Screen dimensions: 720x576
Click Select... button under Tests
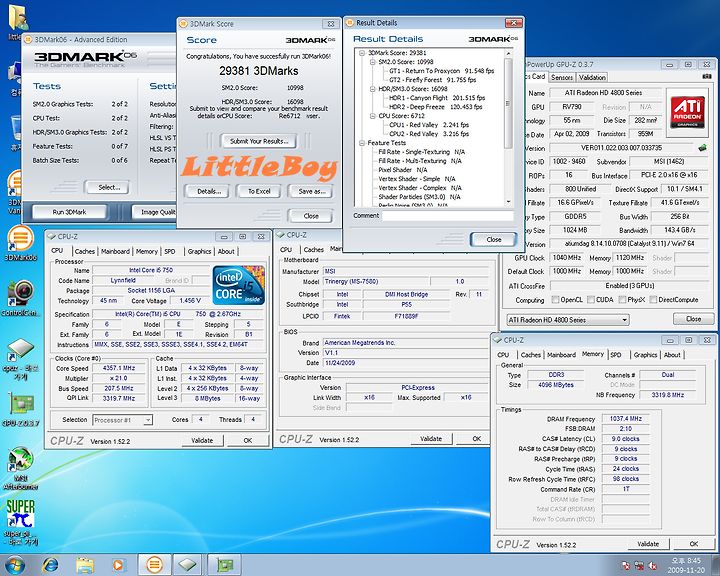pos(108,187)
